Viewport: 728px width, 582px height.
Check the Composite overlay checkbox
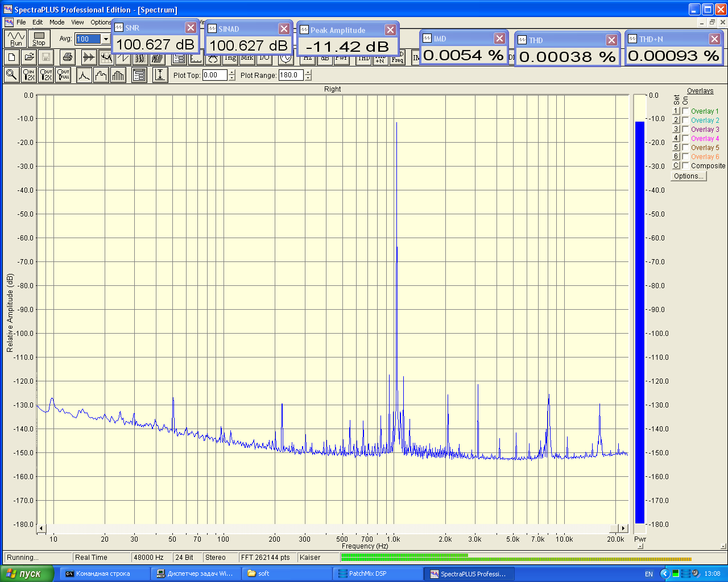[x=686, y=165]
